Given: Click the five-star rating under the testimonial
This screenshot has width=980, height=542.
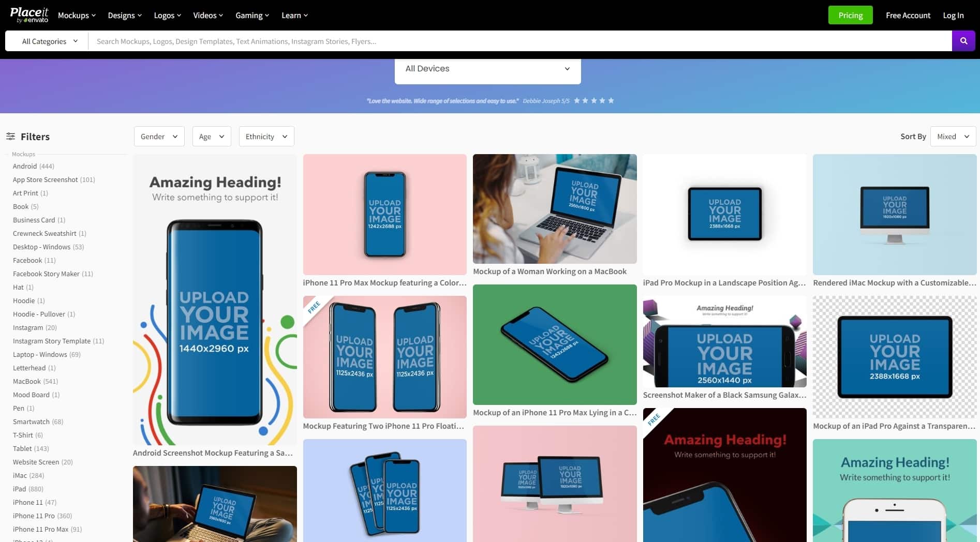Looking at the screenshot, I should pos(593,100).
